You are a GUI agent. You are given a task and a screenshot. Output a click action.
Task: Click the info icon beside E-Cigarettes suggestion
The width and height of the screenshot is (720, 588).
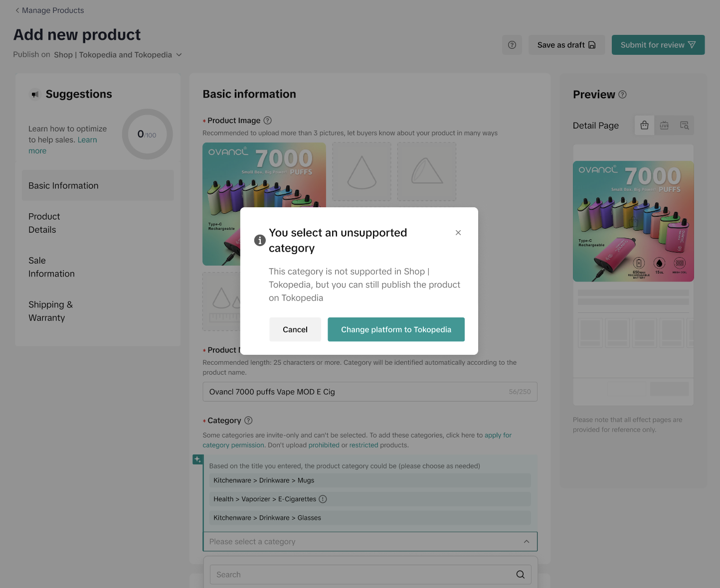click(x=323, y=499)
